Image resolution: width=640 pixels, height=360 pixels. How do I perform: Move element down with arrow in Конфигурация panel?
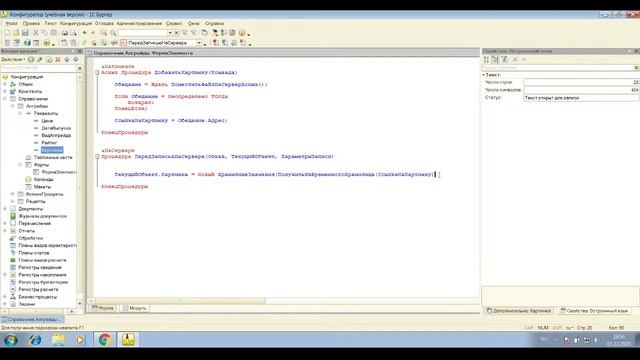[76, 60]
